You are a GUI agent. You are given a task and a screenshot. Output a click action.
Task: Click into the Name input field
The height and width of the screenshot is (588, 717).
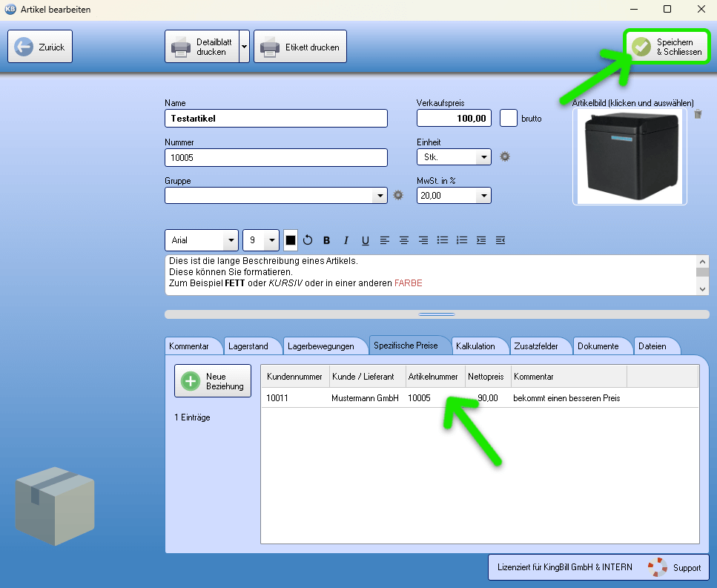click(276, 118)
